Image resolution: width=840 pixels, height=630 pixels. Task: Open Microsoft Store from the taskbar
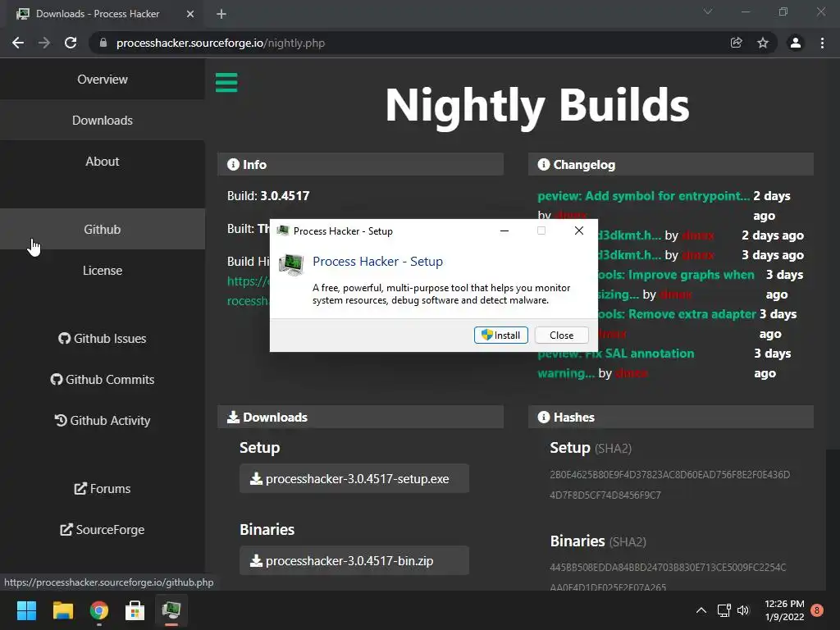tap(135, 610)
